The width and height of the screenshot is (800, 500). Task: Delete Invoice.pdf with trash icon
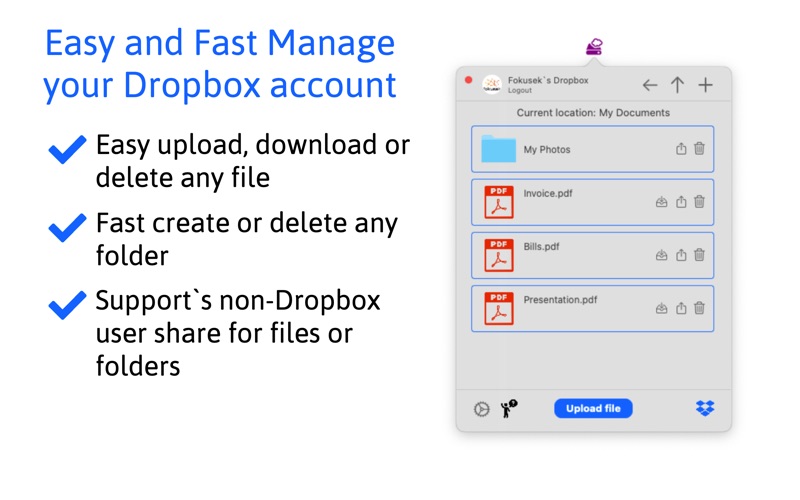[699, 202]
